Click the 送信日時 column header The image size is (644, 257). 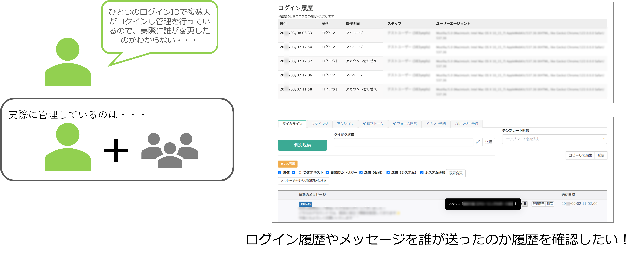tap(568, 194)
